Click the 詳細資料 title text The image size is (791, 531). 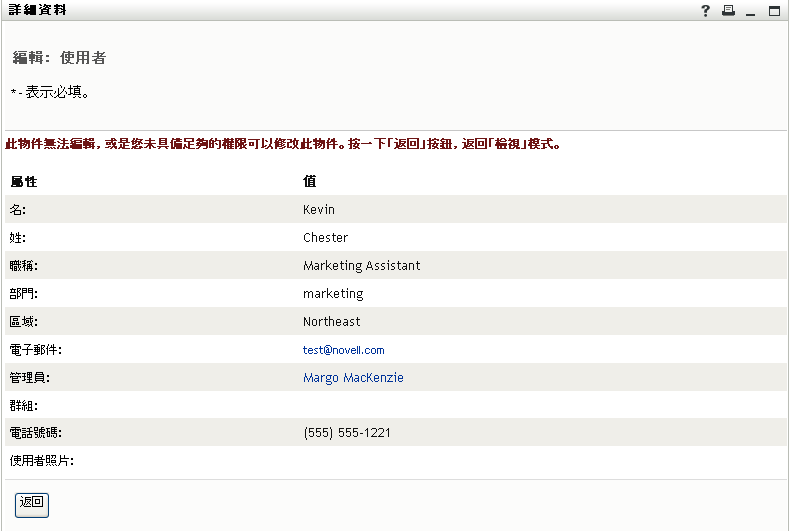(x=38, y=10)
